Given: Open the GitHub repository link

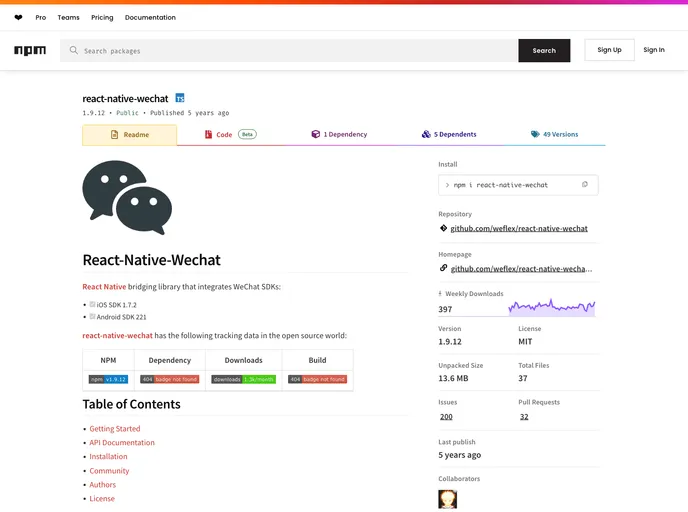Looking at the screenshot, I should click(518, 228).
